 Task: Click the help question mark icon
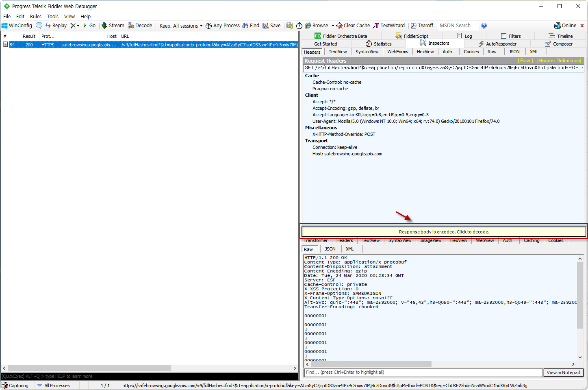pos(484,25)
